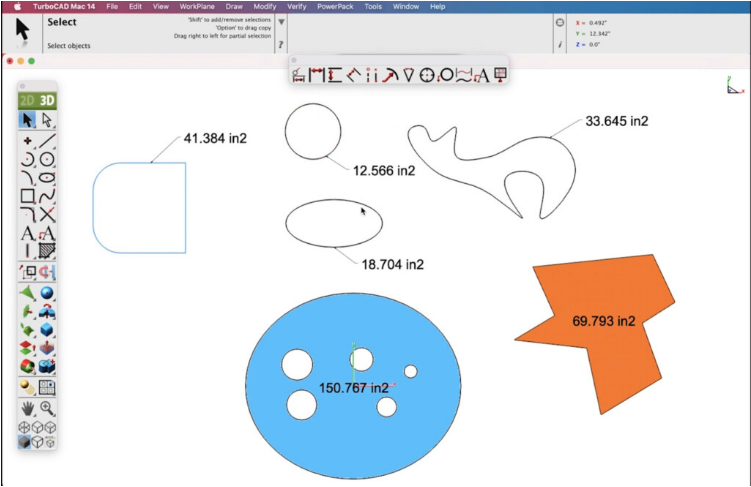Select the Text tool in palette
This screenshot has height=487, width=751.
pyautogui.click(x=28, y=234)
